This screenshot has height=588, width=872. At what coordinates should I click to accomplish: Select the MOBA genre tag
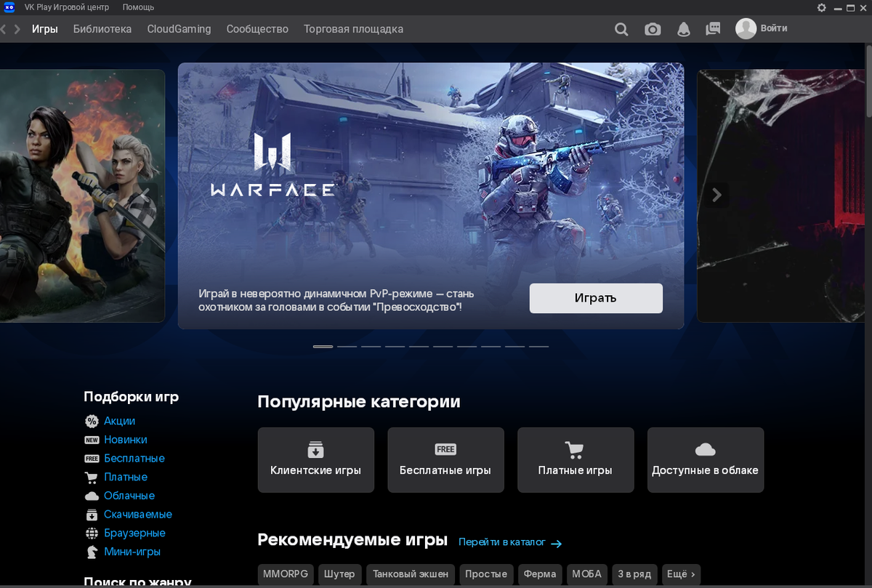(586, 574)
